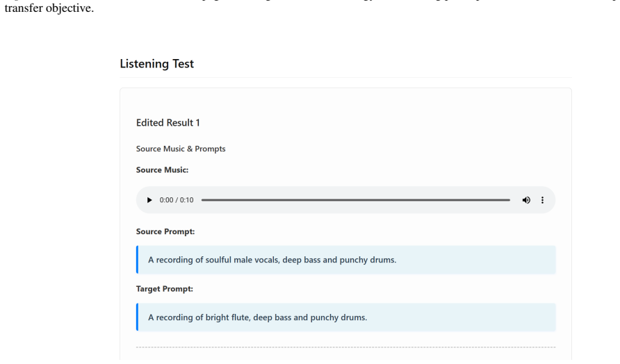Click Source Music & Prompts subheading
The width and height of the screenshot is (620, 364).
tap(181, 149)
